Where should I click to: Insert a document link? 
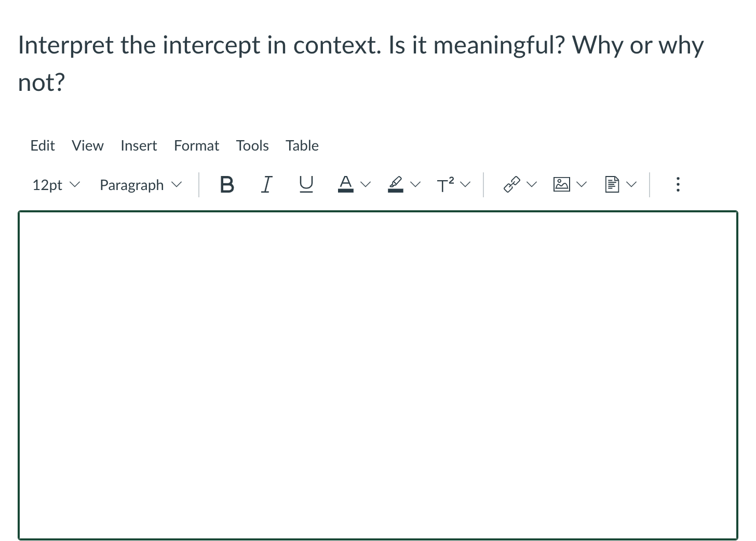[x=612, y=184]
